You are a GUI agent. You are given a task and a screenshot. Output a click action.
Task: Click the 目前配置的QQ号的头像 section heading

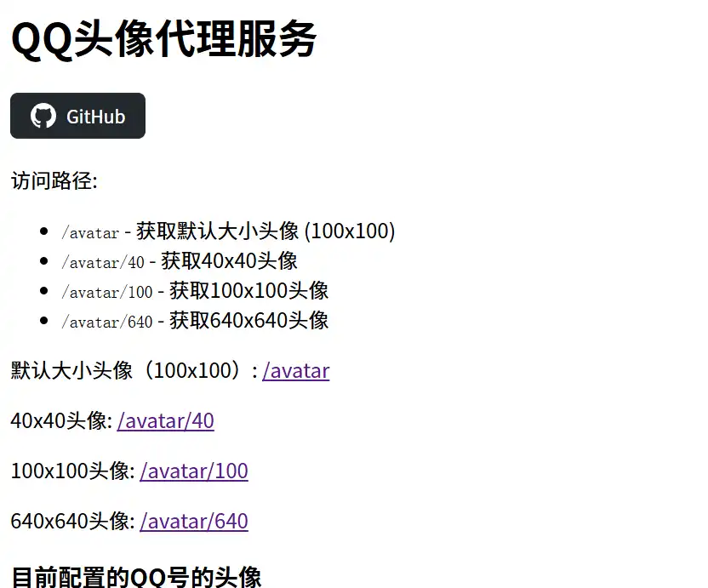136,577
